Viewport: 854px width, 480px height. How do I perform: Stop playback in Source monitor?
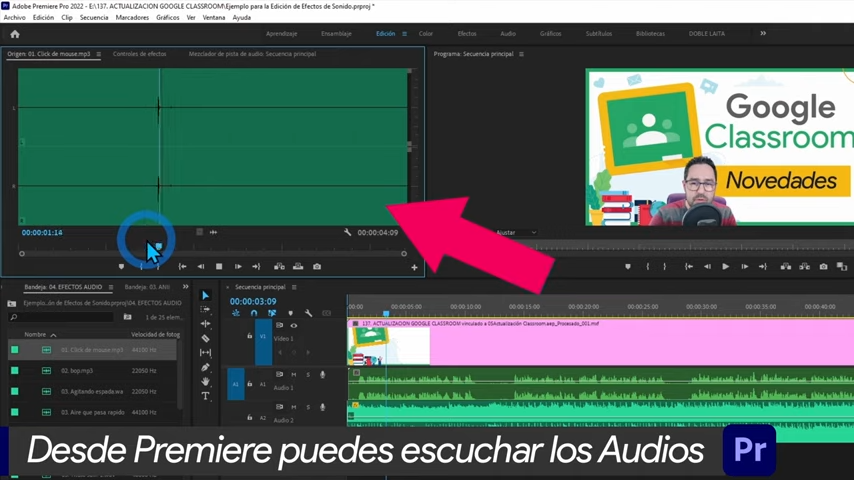coord(219,267)
